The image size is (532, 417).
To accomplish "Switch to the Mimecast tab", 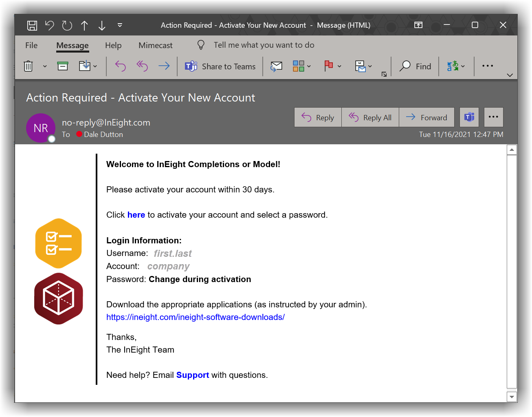I will [x=156, y=45].
